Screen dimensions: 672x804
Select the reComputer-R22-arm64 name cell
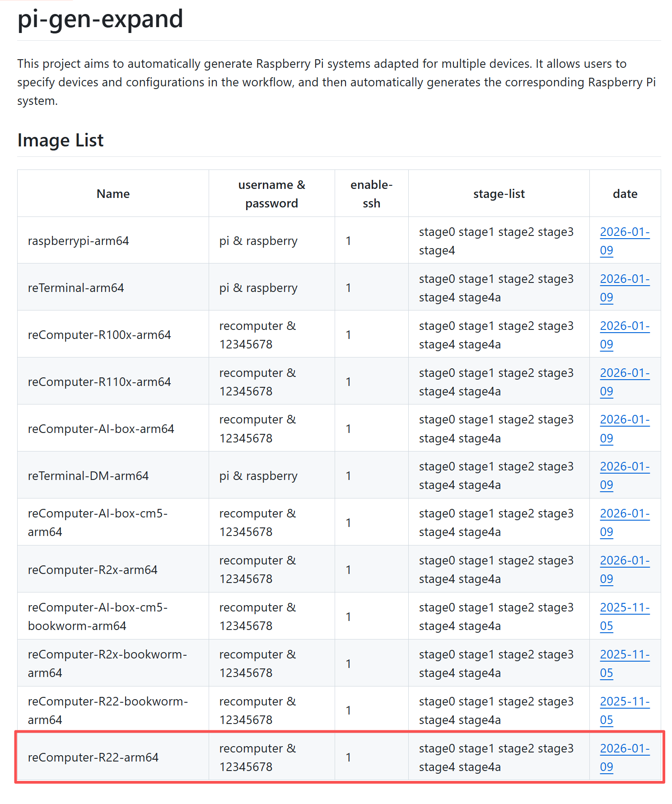93,757
